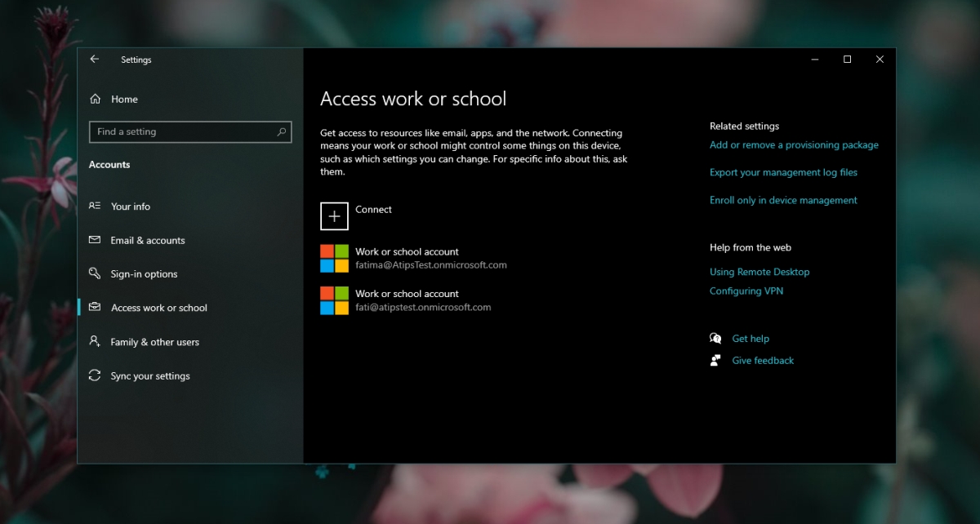
Task: Open Add or remove a provisioning package
Action: (794, 144)
